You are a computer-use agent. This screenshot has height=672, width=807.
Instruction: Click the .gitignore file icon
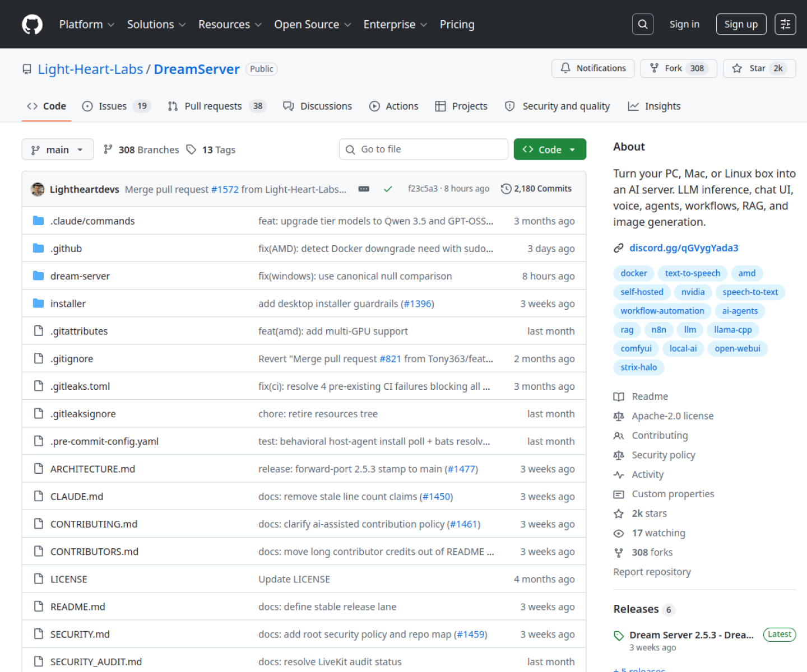coord(38,358)
